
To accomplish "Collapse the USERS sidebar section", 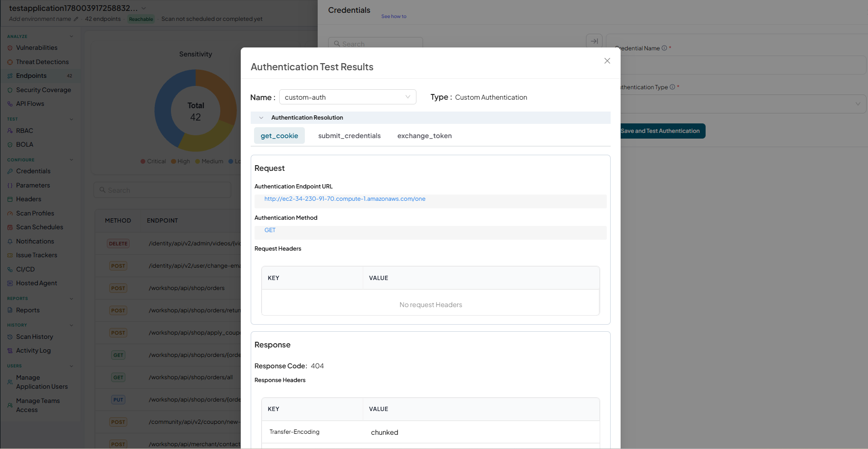I will [x=71, y=366].
